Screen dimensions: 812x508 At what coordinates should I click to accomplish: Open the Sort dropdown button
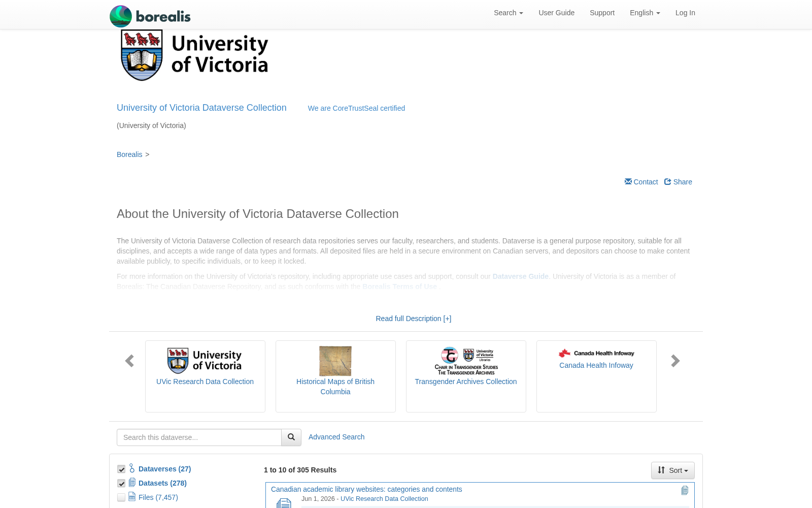click(673, 470)
